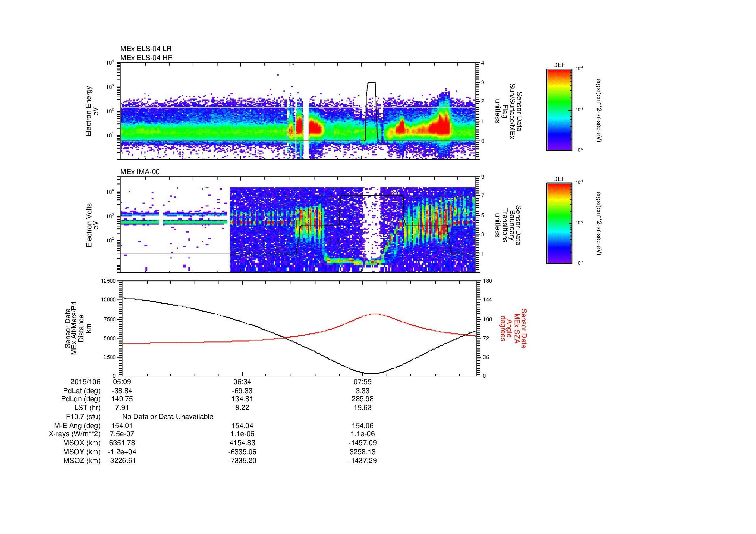Click MSOZ value -7335.20
The image size is (756, 534).
pos(242,461)
